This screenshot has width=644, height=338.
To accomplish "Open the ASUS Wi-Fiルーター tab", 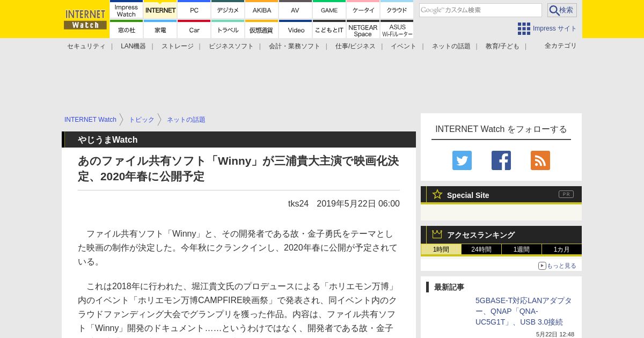I will click(397, 30).
